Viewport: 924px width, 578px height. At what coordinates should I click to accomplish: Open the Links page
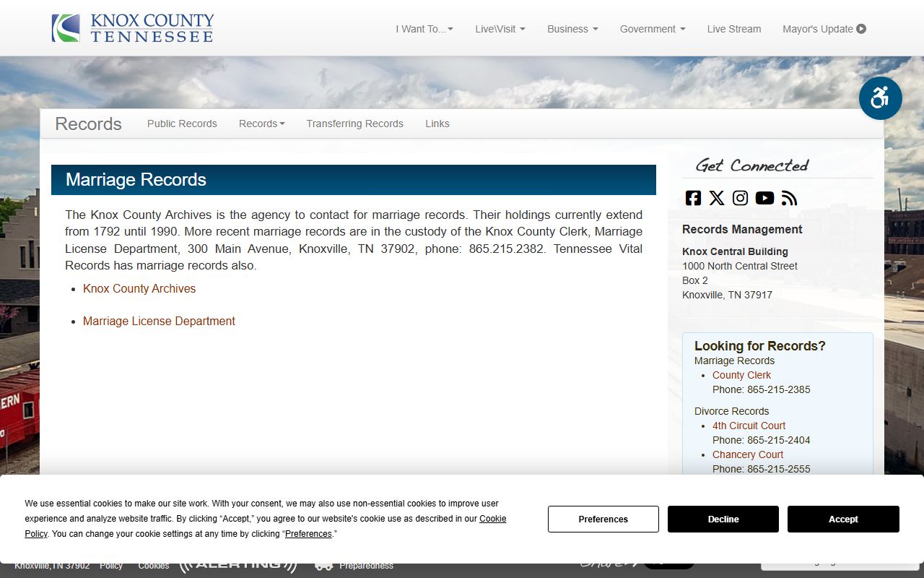[437, 124]
